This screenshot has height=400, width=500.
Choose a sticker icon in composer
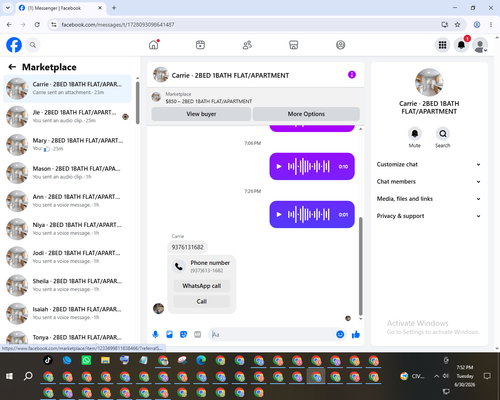183,334
